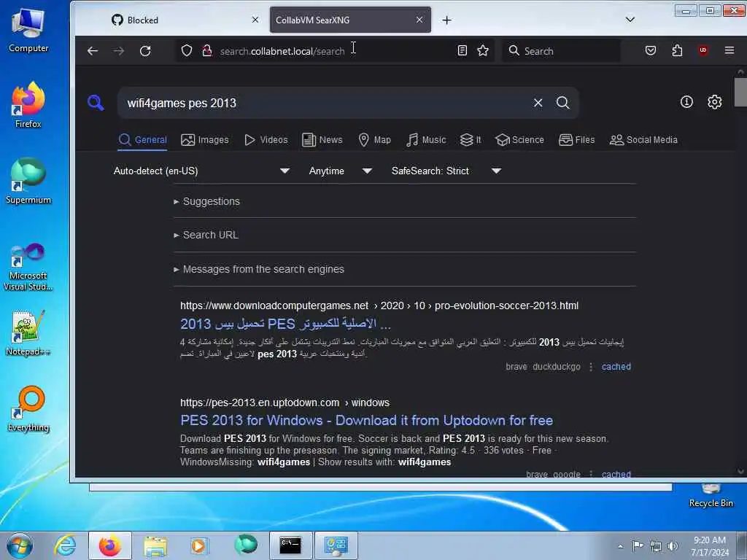Toggle reader view in address bar
The height and width of the screenshot is (560, 747).
[462, 50]
